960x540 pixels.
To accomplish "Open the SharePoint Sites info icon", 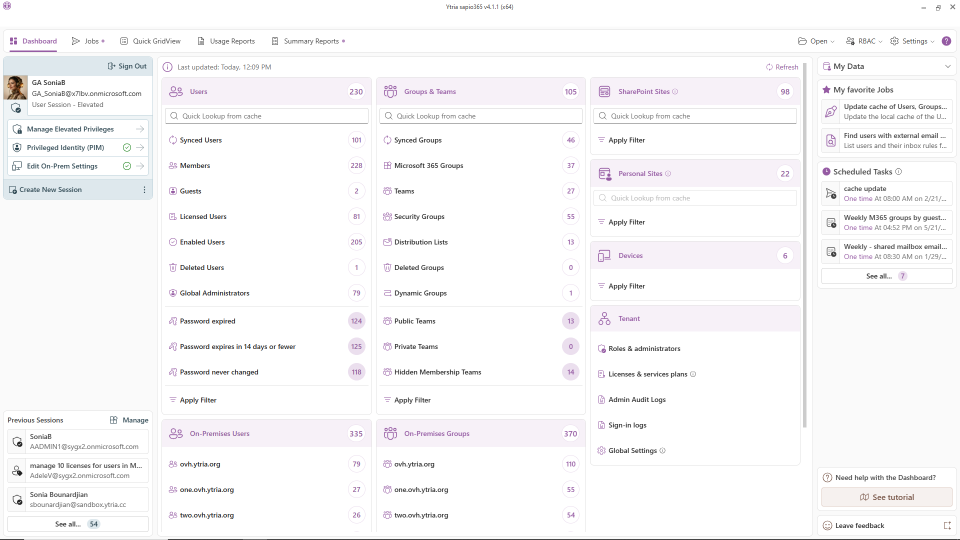I will click(x=675, y=92).
